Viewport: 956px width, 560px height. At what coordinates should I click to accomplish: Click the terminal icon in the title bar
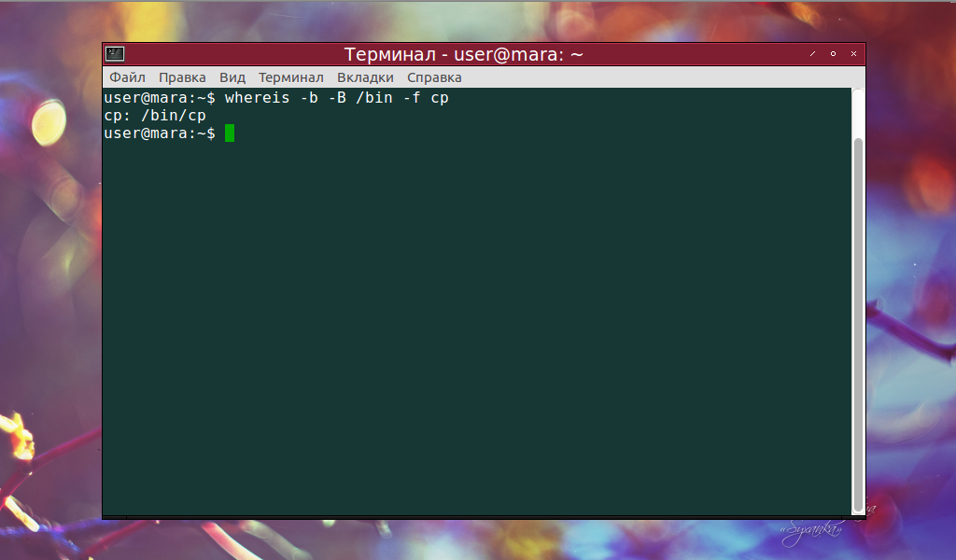pos(116,54)
